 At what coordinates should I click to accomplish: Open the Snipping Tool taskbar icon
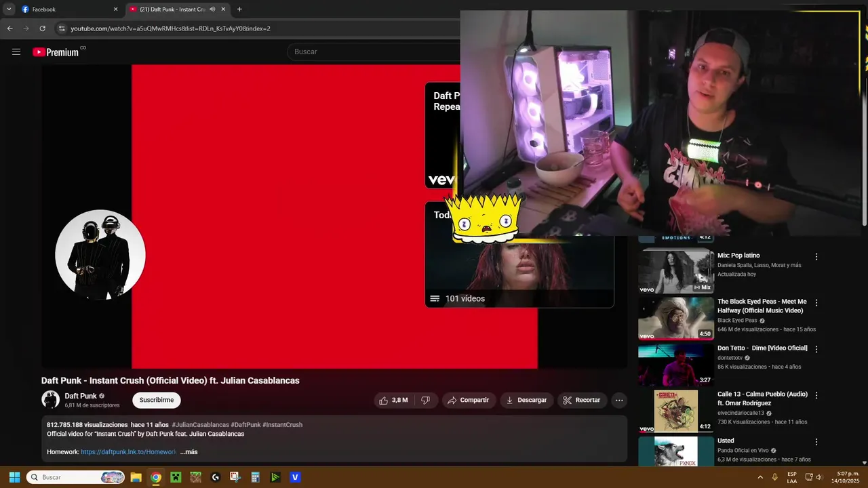click(235, 477)
